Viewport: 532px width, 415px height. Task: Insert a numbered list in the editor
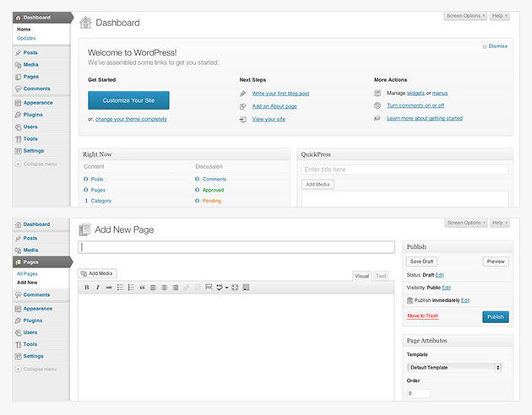(x=131, y=288)
